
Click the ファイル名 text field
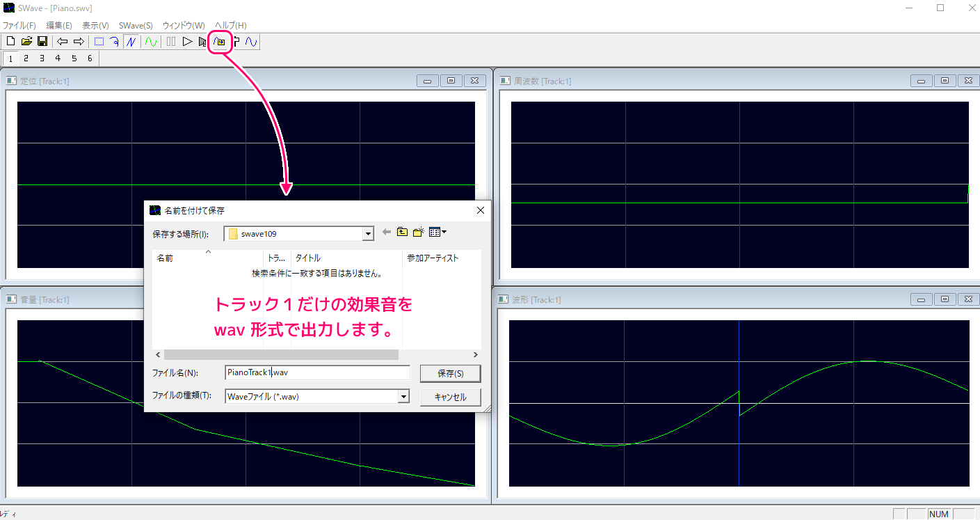[x=318, y=372]
